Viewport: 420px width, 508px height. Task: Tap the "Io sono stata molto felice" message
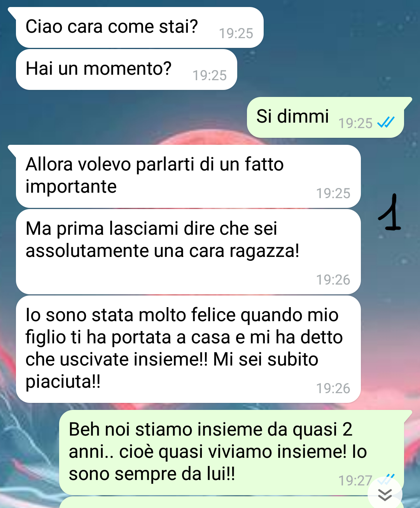click(x=188, y=349)
